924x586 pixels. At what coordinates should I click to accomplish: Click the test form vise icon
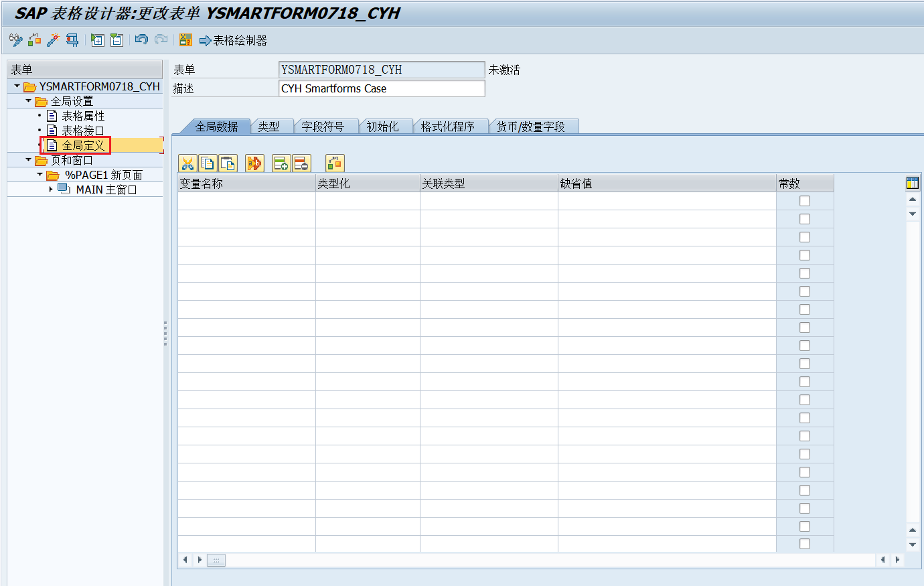tap(72, 40)
